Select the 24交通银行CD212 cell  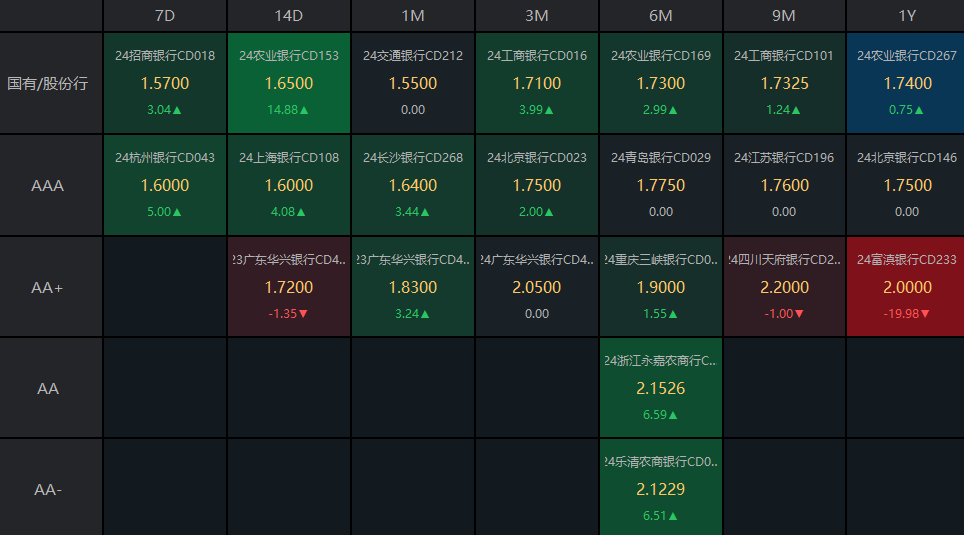(x=413, y=83)
